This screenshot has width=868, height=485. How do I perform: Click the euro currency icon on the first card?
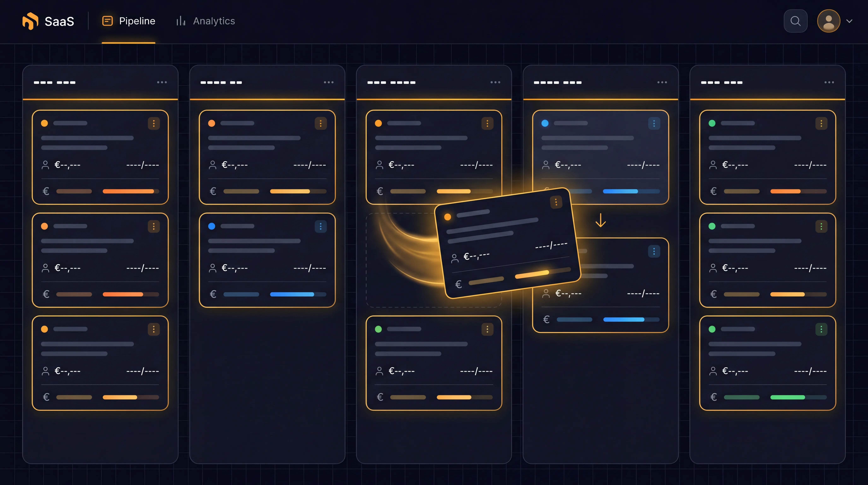[46, 191]
